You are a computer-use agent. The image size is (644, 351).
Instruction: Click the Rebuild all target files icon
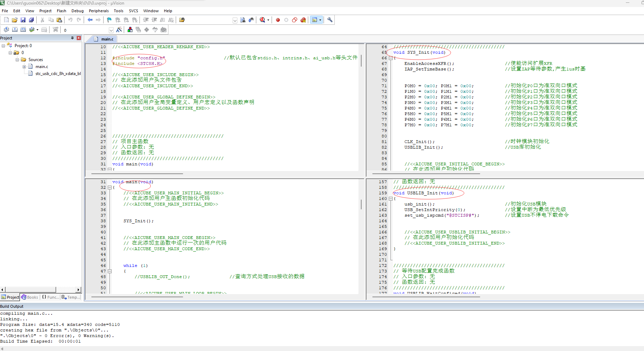point(23,30)
